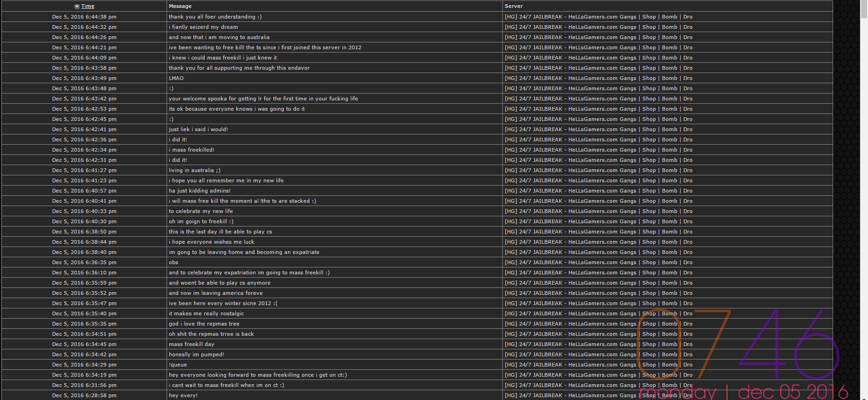Select the "i fianlly seizerd my dream" message
Screen dimensions: 868x400
(203, 27)
